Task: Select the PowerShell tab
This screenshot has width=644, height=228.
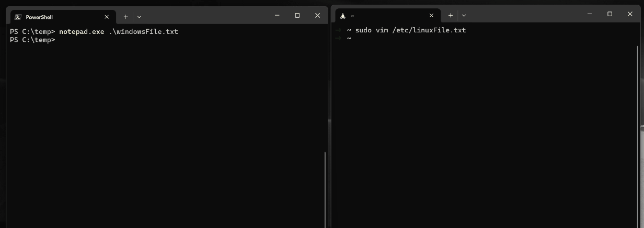Action: [x=57, y=17]
